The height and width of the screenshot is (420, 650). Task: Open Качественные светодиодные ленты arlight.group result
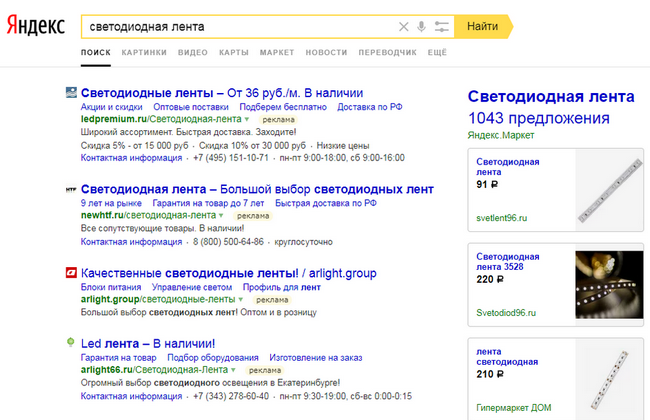pyautogui.click(x=228, y=273)
